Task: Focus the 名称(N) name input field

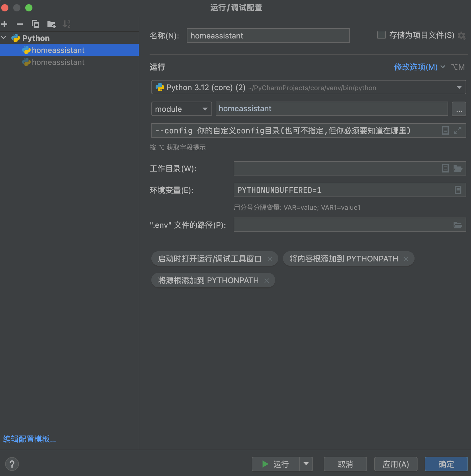Action: pyautogui.click(x=268, y=35)
